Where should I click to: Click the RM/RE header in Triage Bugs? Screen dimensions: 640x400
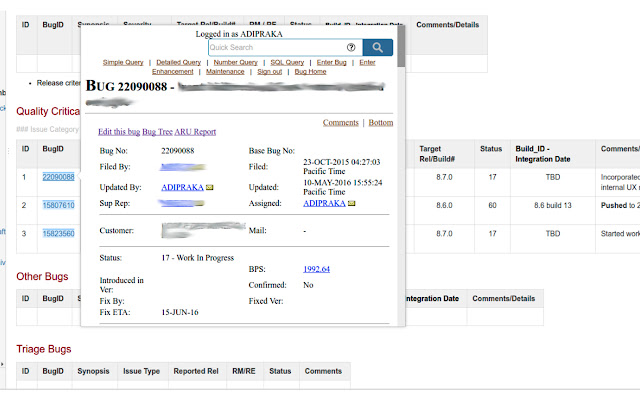(x=244, y=371)
